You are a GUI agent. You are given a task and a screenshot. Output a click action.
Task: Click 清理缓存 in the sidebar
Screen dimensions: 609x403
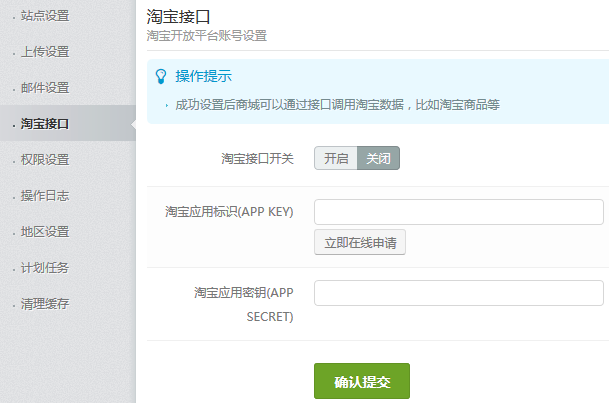[45, 304]
